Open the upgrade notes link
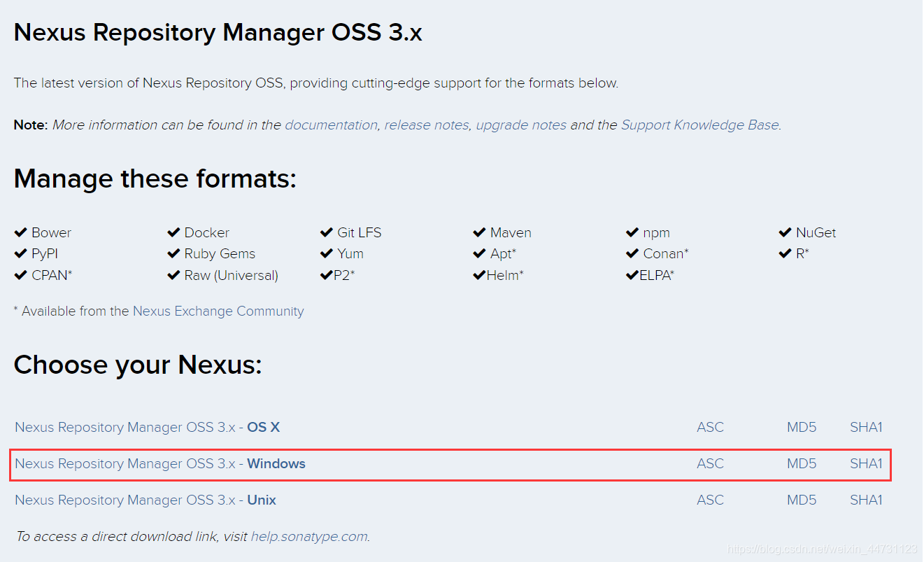This screenshot has width=924, height=562. coord(521,125)
